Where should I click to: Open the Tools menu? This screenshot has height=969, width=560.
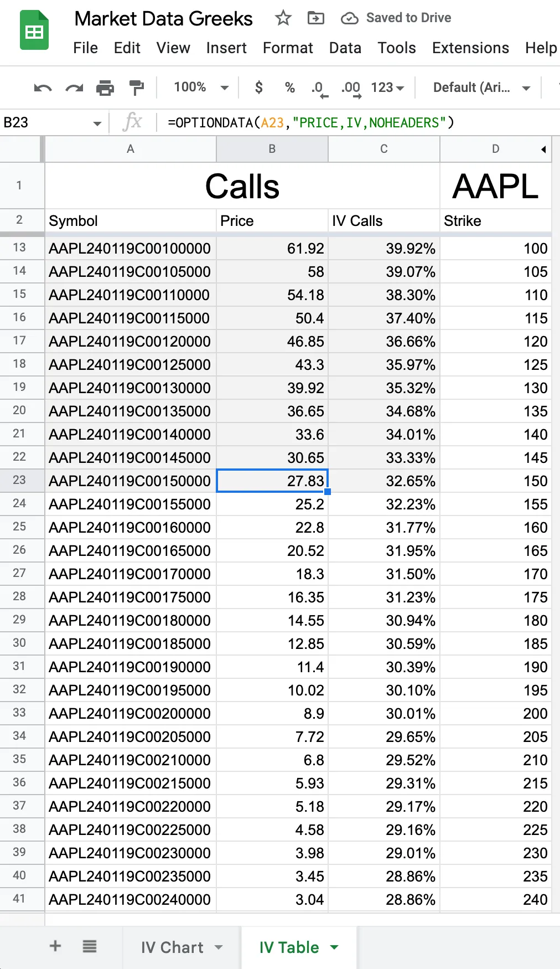(x=397, y=48)
